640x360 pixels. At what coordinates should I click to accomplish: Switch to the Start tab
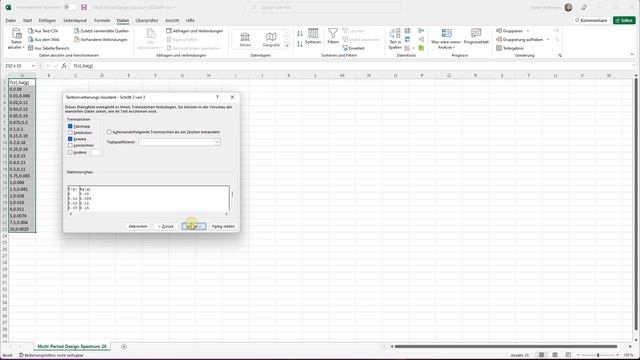[27, 20]
